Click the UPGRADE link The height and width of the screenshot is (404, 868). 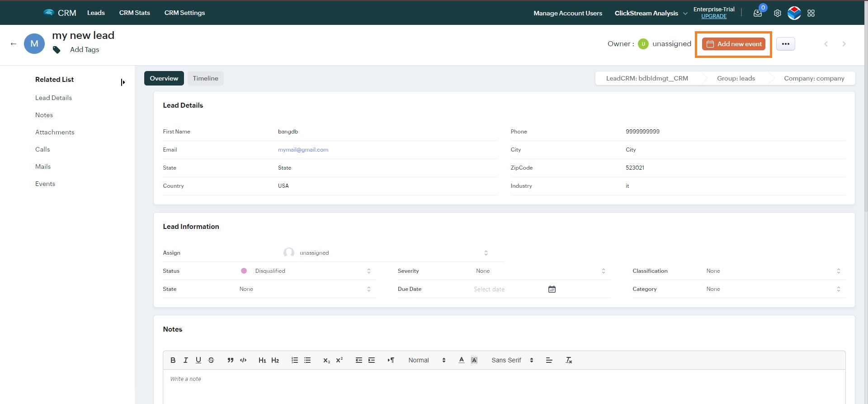pos(714,16)
